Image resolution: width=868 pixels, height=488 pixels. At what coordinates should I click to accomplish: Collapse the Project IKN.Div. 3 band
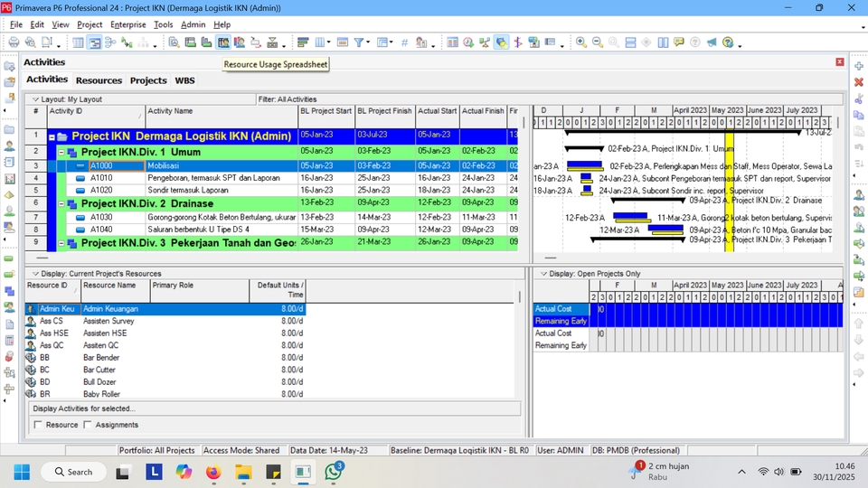[x=61, y=243]
